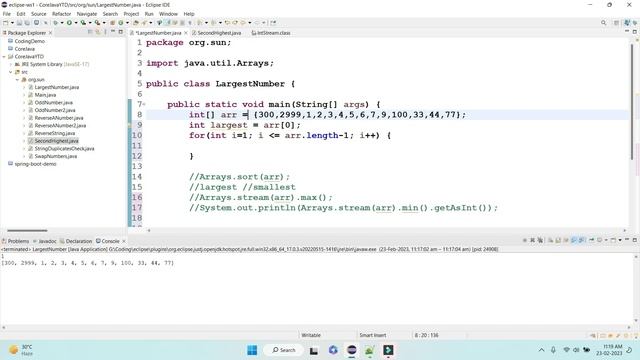Open the Source menu
The width and height of the screenshot is (640, 360).
click(39, 14)
